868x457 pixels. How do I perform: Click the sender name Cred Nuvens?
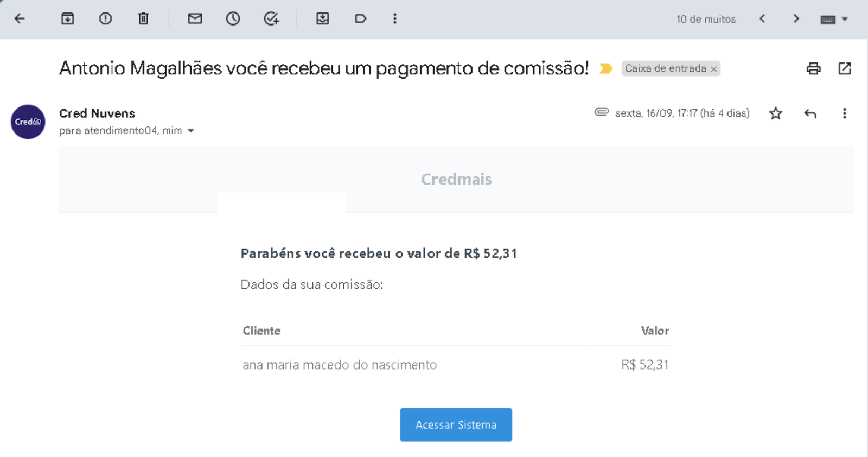(97, 113)
